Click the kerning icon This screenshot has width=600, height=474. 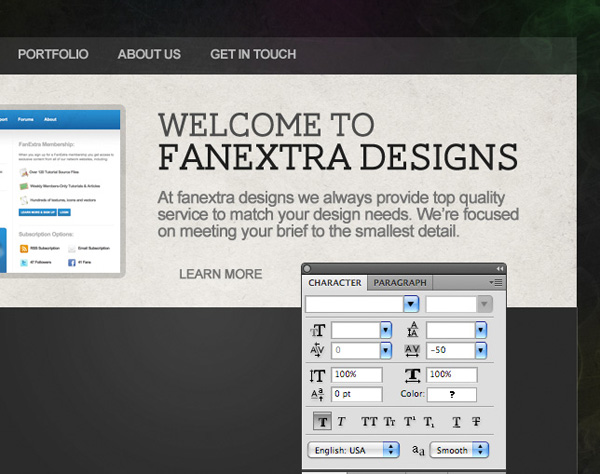pyautogui.click(x=317, y=350)
